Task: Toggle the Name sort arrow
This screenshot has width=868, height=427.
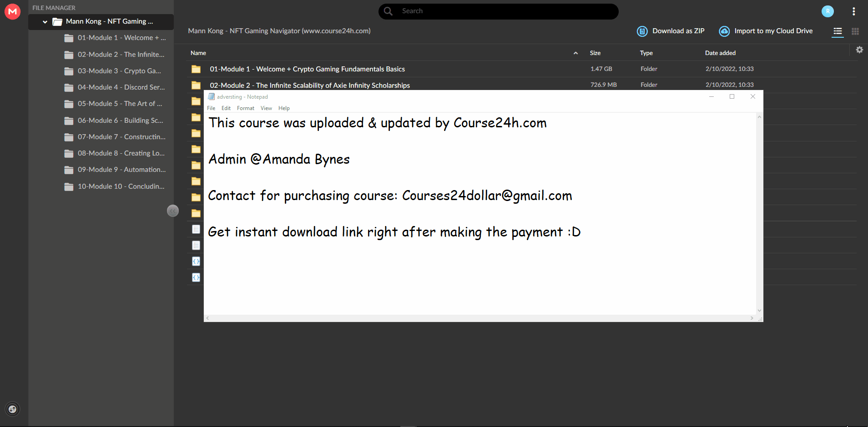Action: click(575, 53)
